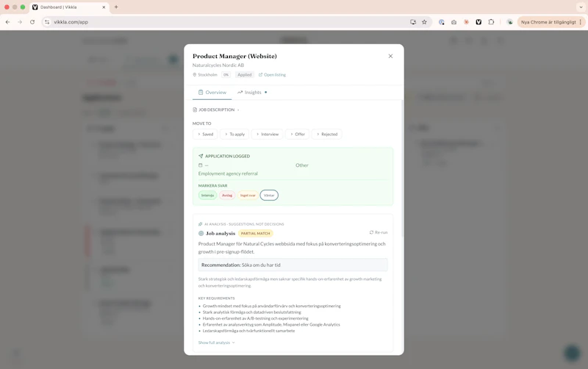Screen dimensions: 588x369
Task: Go back in browser history
Action: tap(8, 22)
